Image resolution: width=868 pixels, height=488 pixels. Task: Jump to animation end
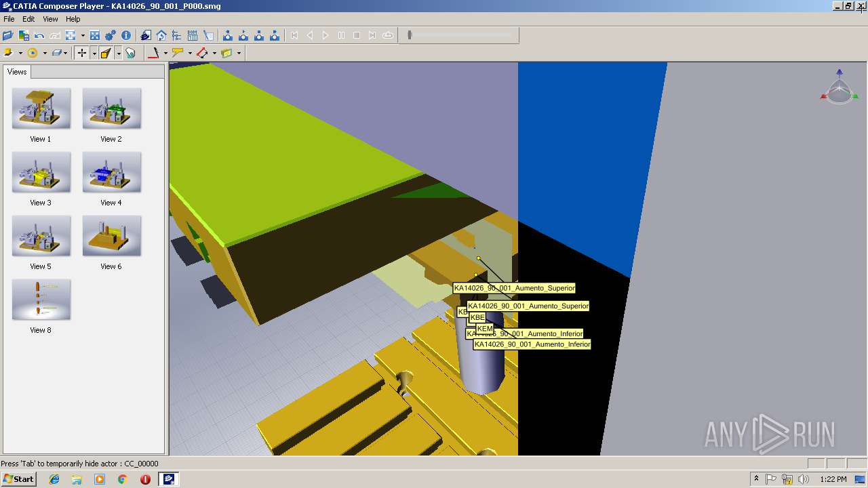[372, 35]
